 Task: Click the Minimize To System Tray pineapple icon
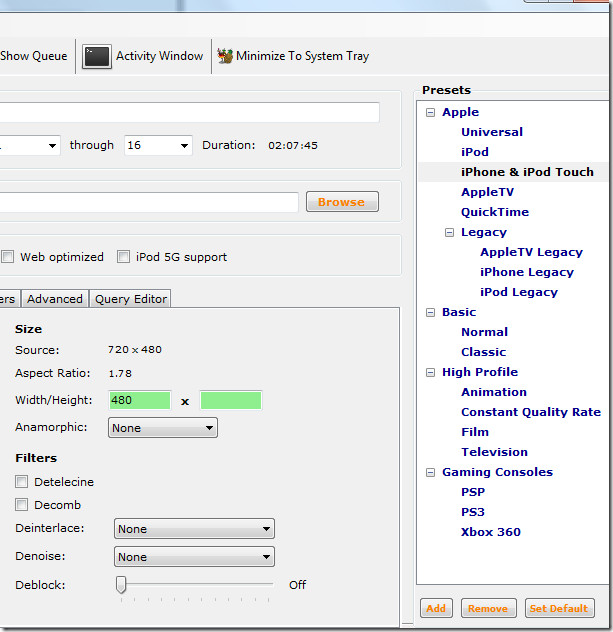point(225,56)
